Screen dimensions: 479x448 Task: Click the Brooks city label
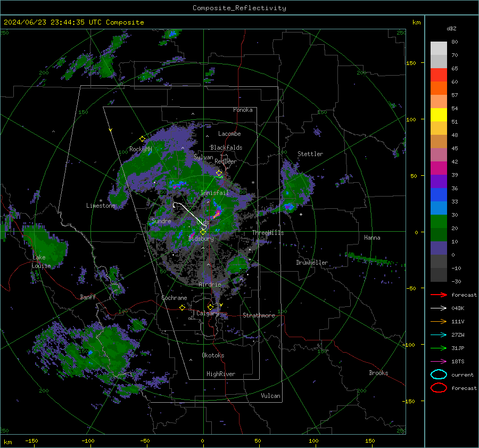(x=378, y=373)
